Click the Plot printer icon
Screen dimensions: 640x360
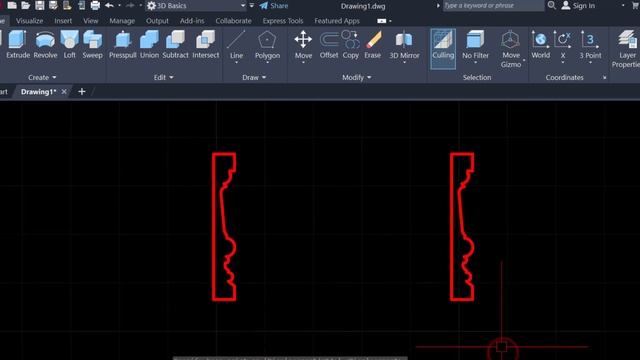[x=95, y=5]
